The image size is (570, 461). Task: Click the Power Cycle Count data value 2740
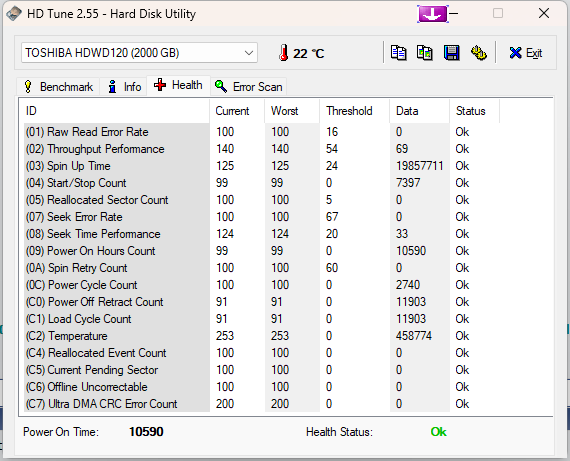(x=408, y=285)
